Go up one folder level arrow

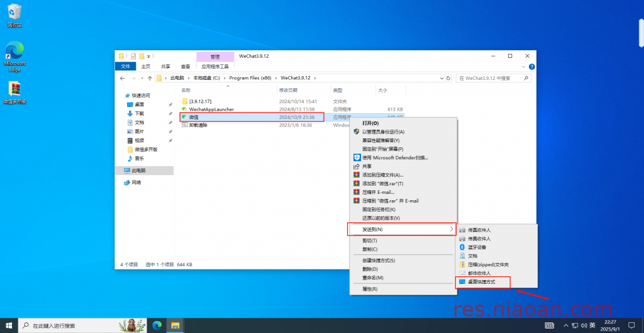click(149, 78)
